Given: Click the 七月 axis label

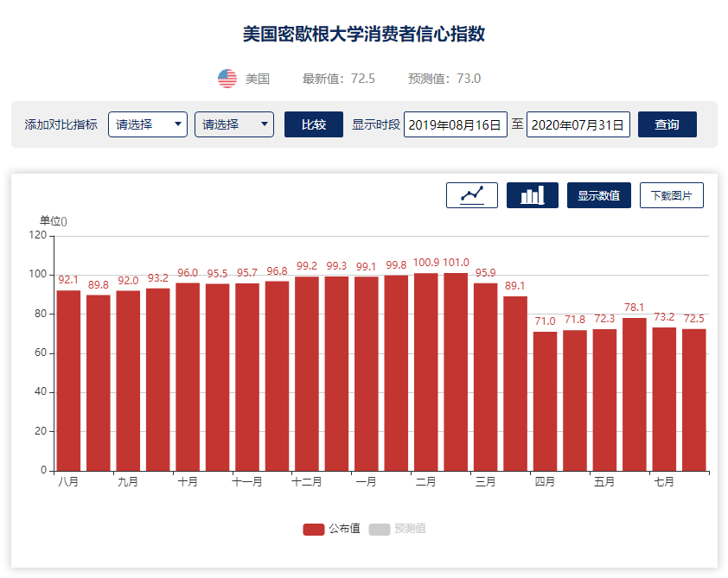Looking at the screenshot, I should click(664, 482).
